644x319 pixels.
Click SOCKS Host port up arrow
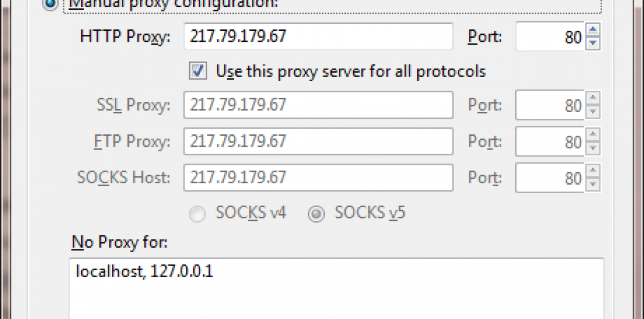pos(593,171)
